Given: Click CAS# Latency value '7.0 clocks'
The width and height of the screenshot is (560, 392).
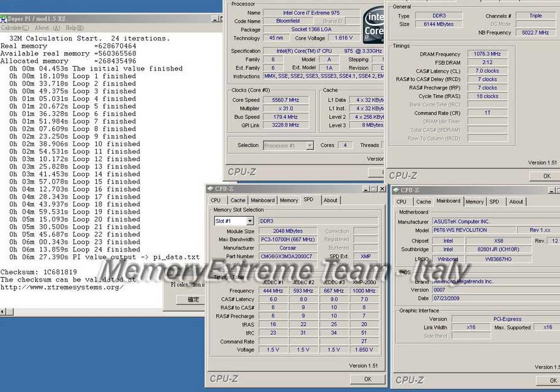Looking at the screenshot, I should point(488,71).
